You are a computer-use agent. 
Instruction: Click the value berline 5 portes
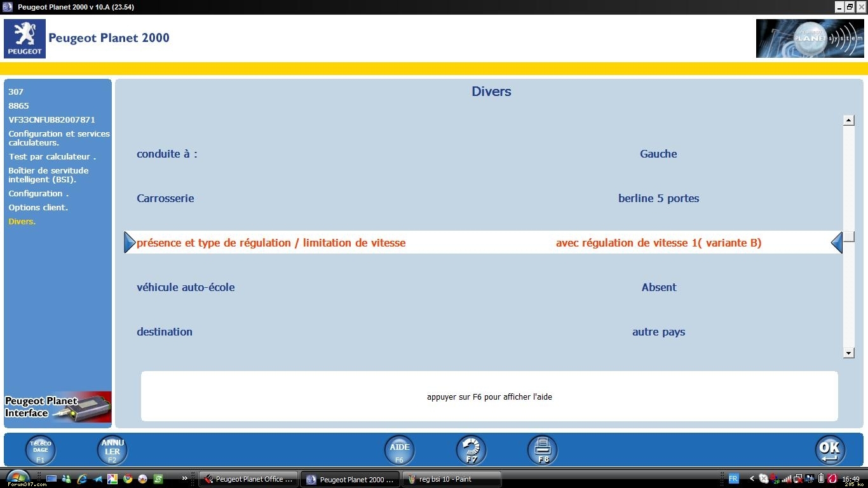point(658,198)
